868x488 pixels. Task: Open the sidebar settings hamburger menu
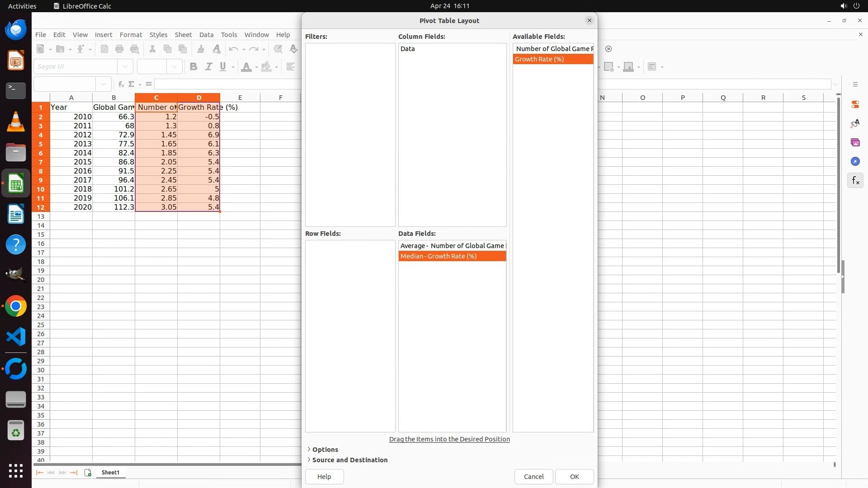point(855,84)
